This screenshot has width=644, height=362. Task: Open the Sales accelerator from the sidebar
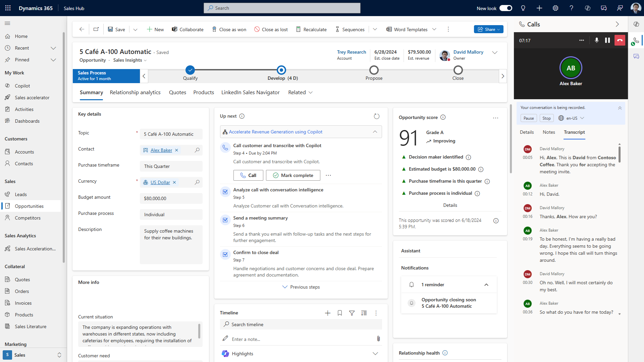click(32, 97)
